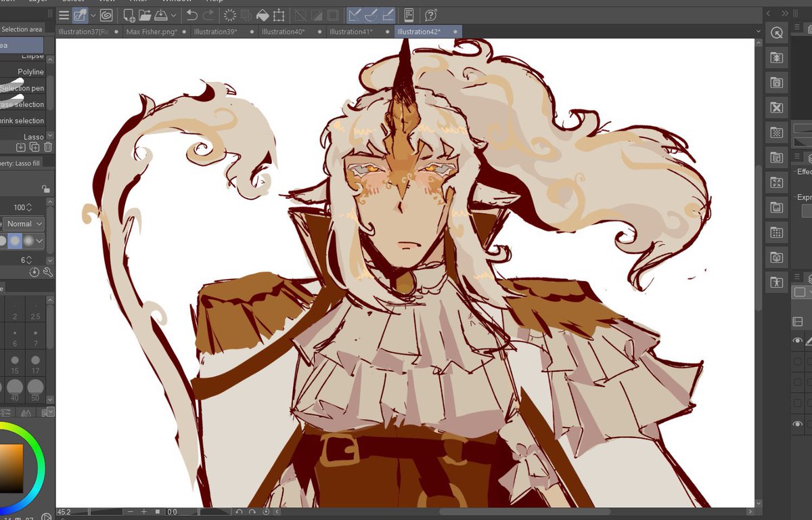Open Clip Studio support help icon
Image resolution: width=812 pixels, height=520 pixels.
[x=431, y=15]
